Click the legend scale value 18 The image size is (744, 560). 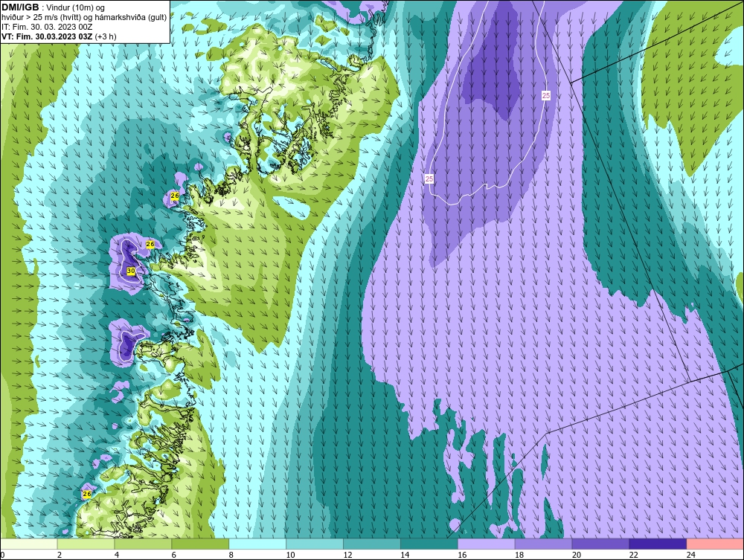pos(519,555)
